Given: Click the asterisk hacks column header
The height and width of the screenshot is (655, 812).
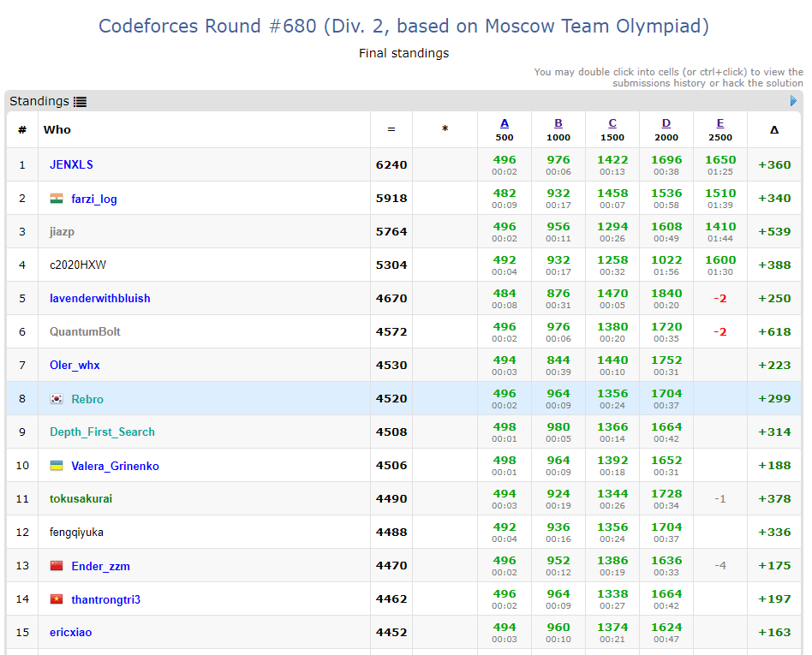Looking at the screenshot, I should point(445,128).
